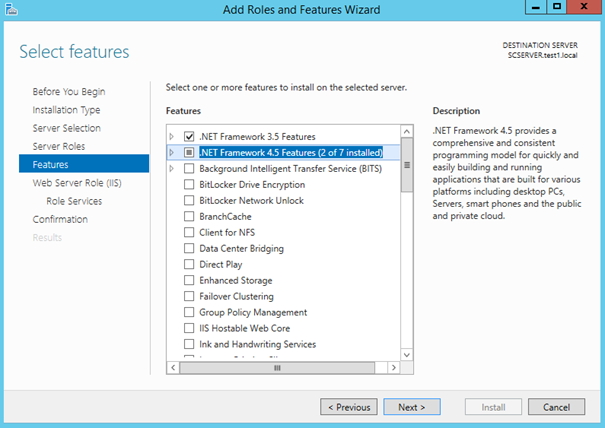Screen dimensions: 605x428
Task: Tick the Enhanced Storage checkbox
Action: pos(189,281)
